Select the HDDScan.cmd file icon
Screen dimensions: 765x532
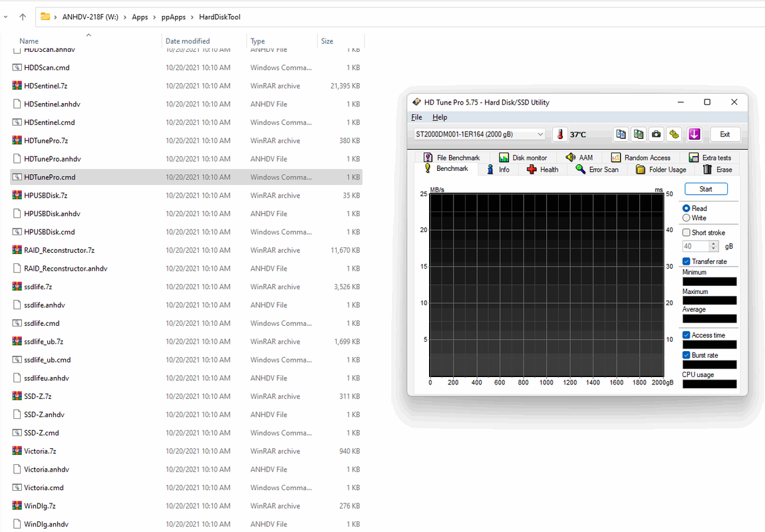coord(17,67)
